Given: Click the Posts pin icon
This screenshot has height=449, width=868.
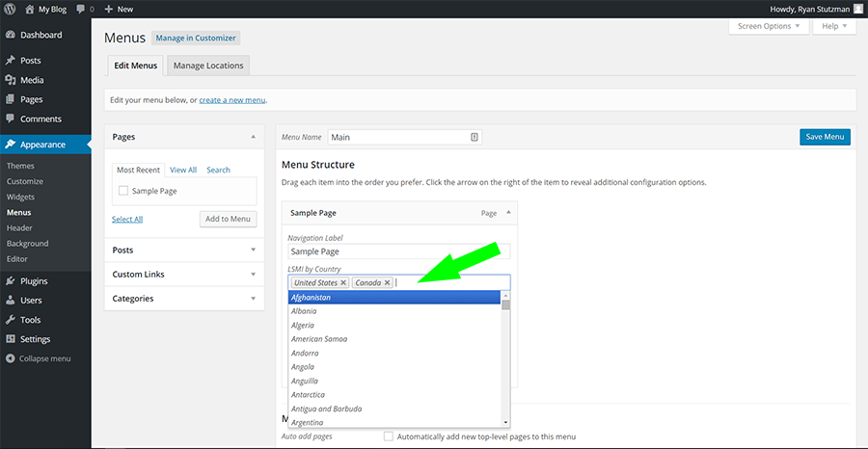Looking at the screenshot, I should click(x=10, y=61).
